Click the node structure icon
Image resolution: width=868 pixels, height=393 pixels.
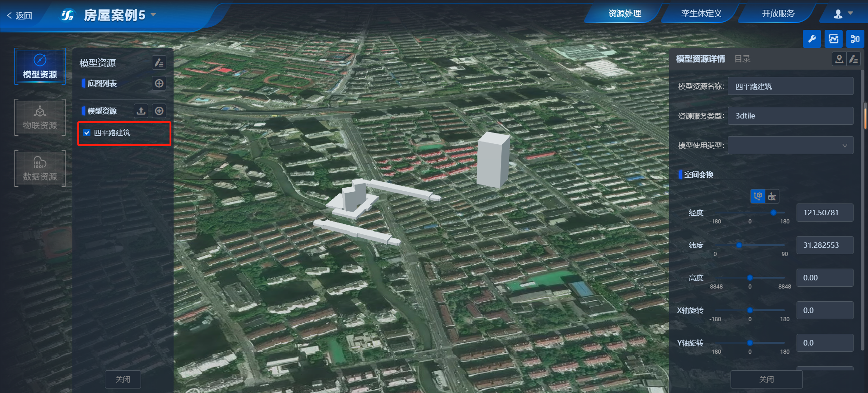pos(855,39)
